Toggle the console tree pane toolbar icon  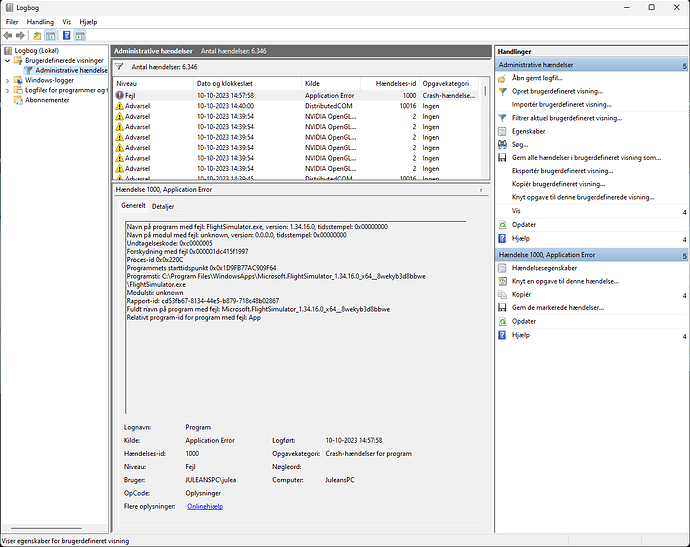51,36
